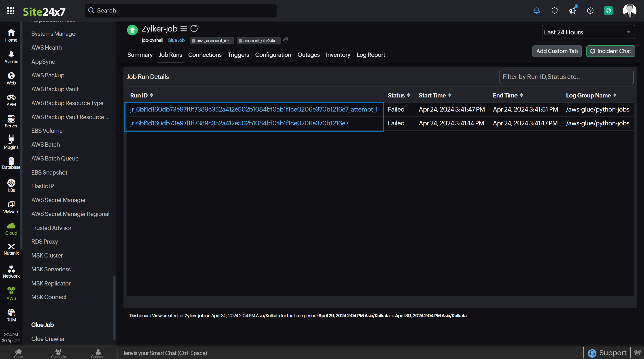
Task: Go to K8s in sidebar
Action: pyautogui.click(x=11, y=186)
